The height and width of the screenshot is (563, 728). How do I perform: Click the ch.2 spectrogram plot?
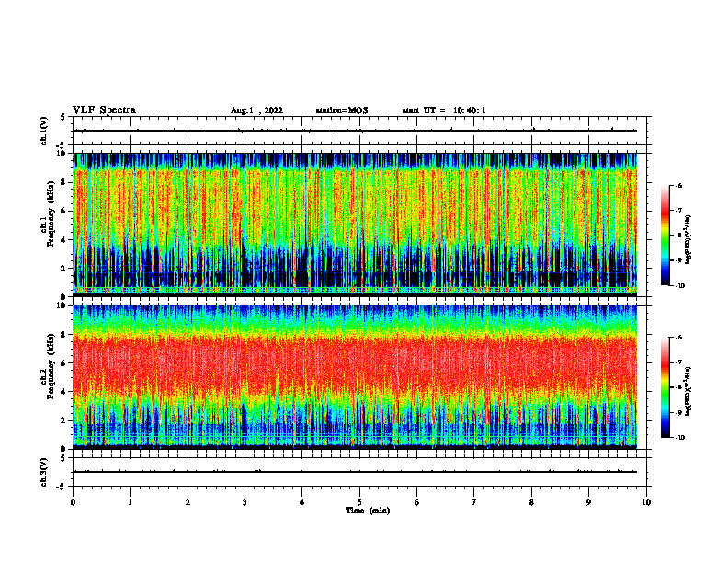[355, 377]
